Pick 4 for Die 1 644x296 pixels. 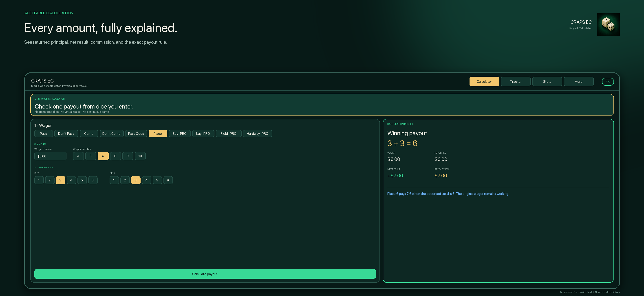[x=71, y=180]
